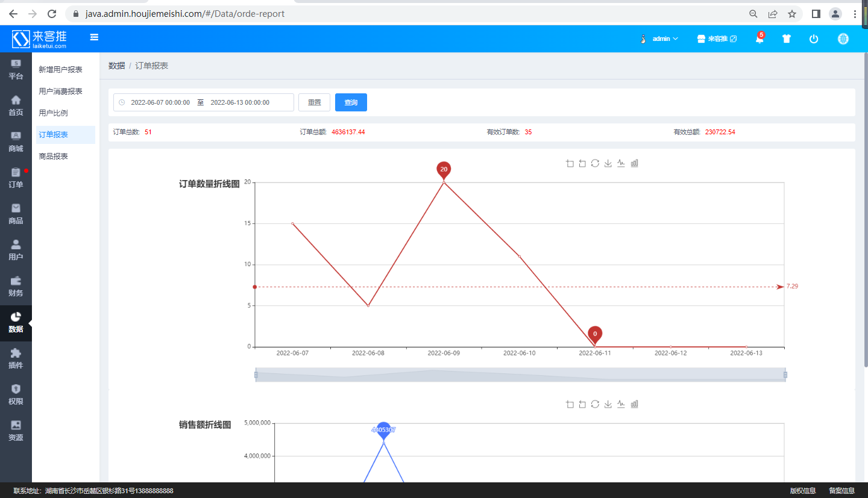Go to 平台 in the left sidebar
868x498 pixels.
point(16,70)
